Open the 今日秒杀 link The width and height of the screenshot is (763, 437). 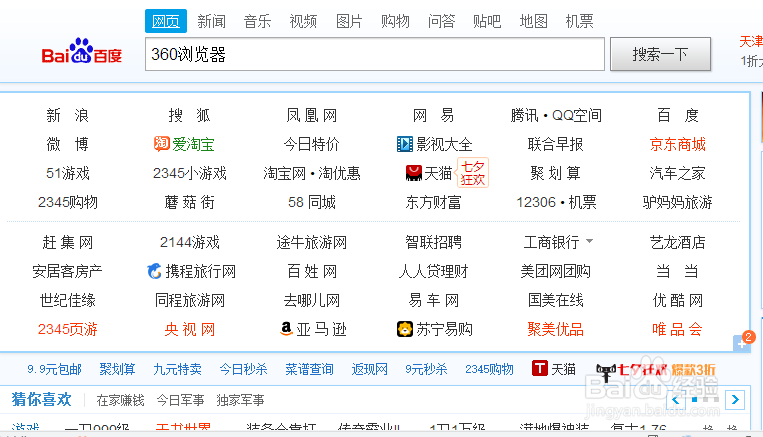pos(243,369)
